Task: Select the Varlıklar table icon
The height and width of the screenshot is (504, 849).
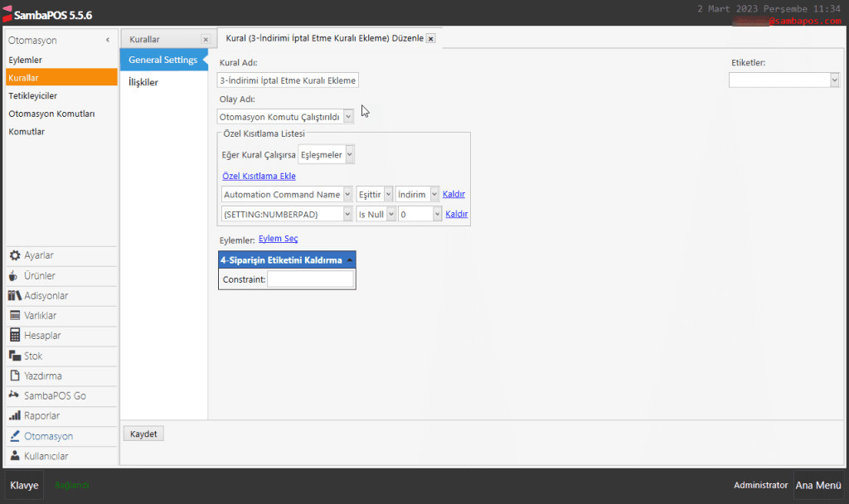Action: 15,316
